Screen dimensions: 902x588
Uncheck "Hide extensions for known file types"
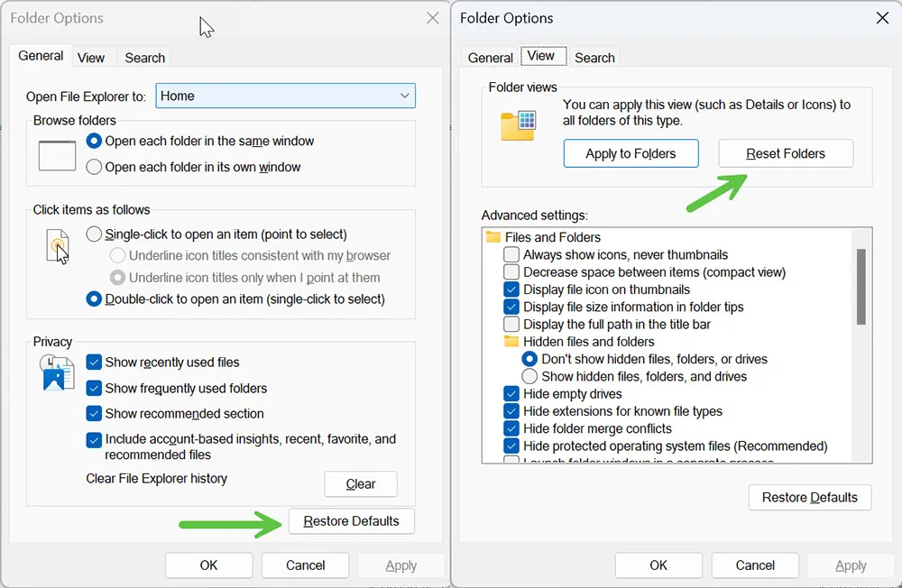[511, 410]
